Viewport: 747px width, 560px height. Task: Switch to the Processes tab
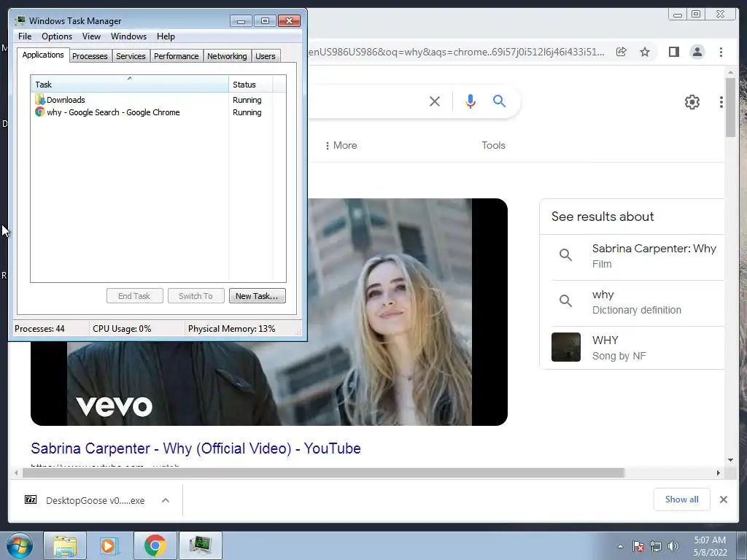[x=90, y=56]
